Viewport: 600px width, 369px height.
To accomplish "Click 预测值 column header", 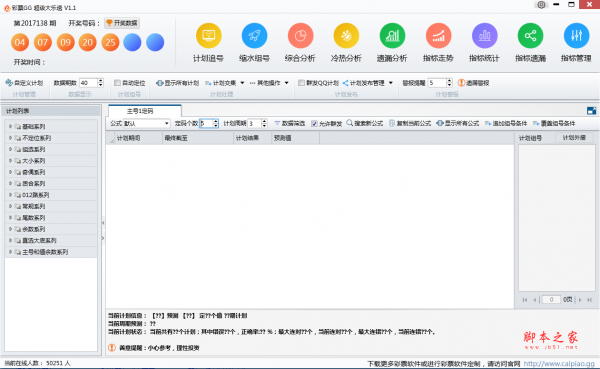I will [295, 138].
